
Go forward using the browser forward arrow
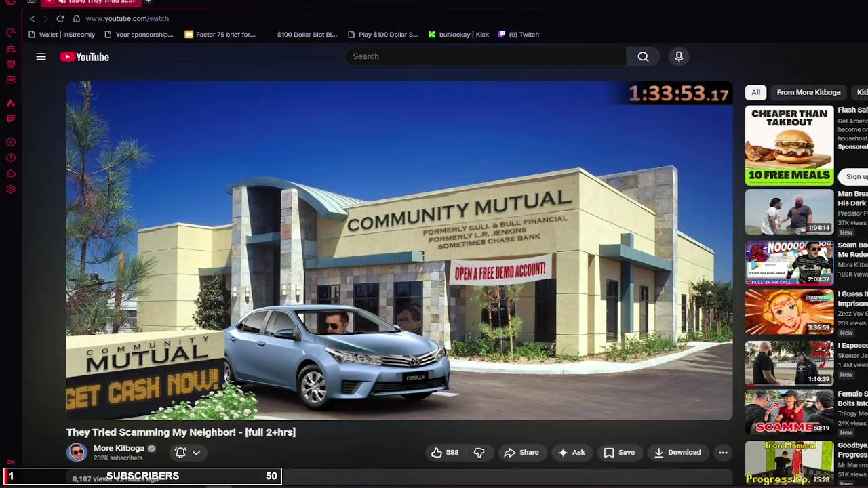tap(46, 18)
